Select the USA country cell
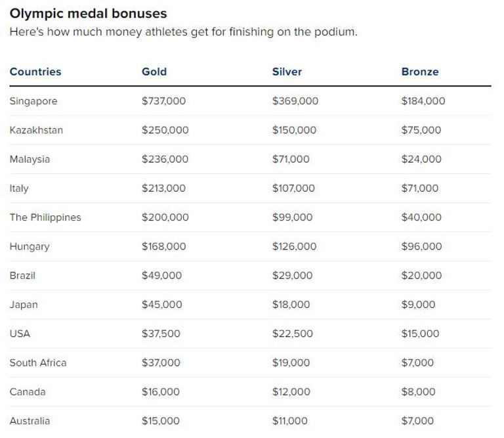This screenshot has height=438, width=504. coord(20,334)
